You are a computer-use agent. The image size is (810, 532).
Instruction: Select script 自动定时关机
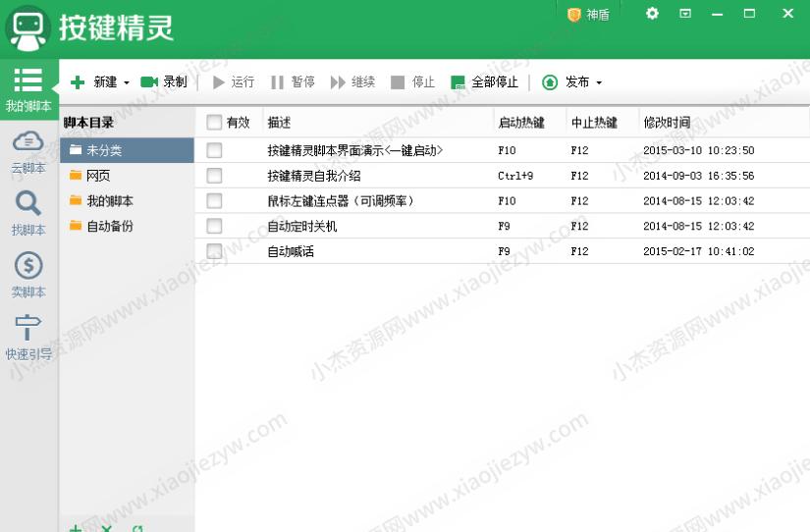301,226
